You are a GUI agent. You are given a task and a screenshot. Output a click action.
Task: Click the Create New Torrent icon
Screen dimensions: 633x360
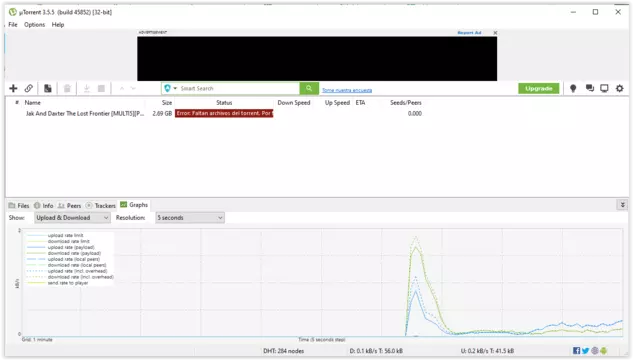48,88
